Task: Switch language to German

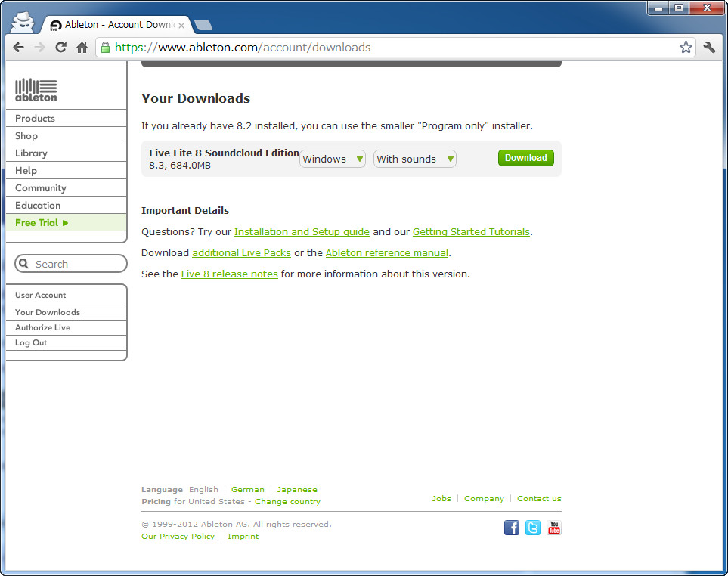Action: (x=247, y=489)
